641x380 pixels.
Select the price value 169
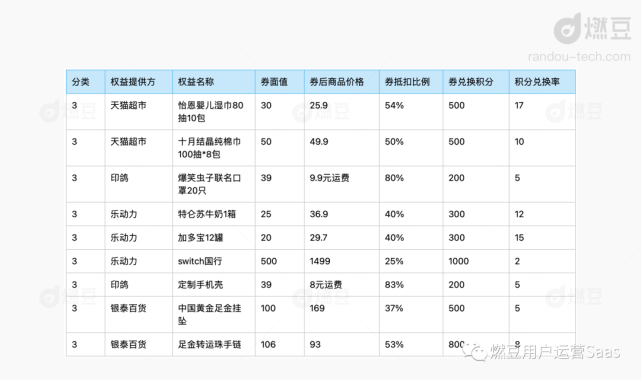pos(317,308)
